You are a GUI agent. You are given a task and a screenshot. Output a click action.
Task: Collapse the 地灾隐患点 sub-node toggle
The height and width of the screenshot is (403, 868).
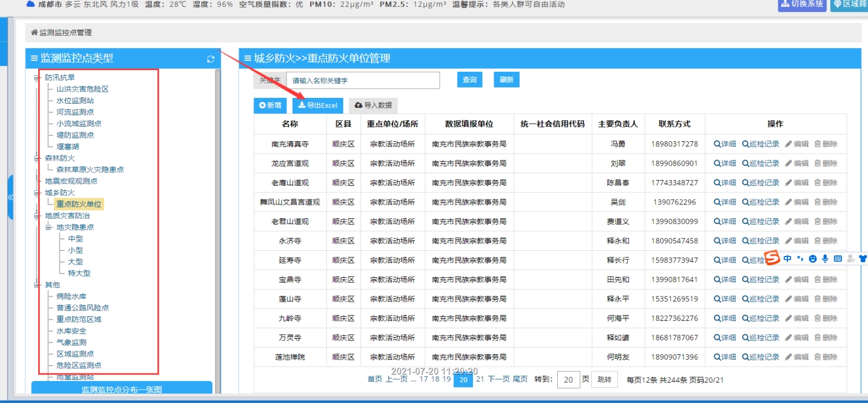49,228
